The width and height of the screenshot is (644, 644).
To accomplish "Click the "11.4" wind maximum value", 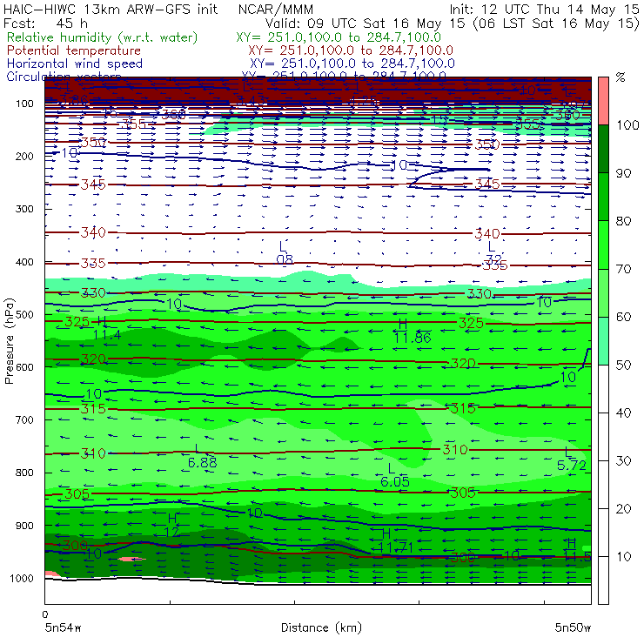I will [107, 335].
